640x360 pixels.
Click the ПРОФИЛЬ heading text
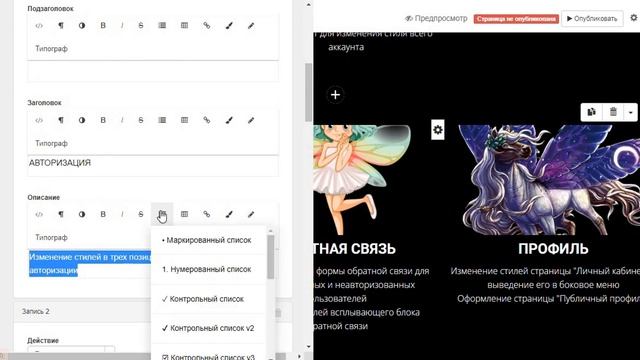553,249
